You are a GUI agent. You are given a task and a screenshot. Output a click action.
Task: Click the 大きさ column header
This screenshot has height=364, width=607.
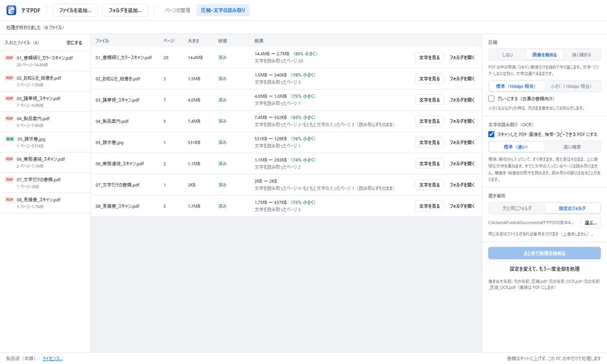pyautogui.click(x=193, y=40)
